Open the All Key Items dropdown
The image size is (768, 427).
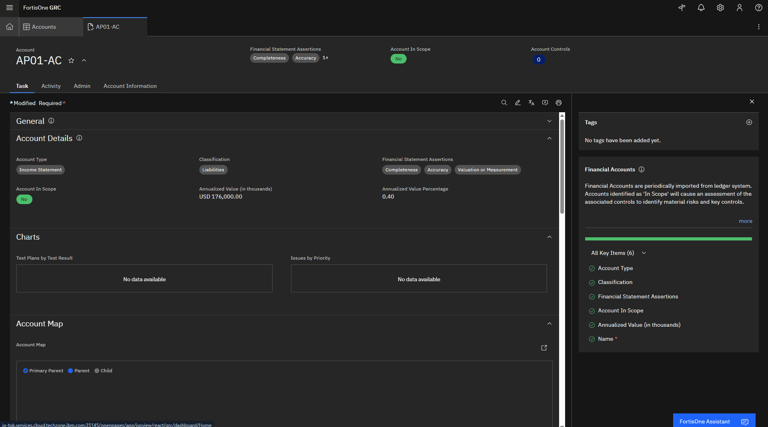pos(618,253)
